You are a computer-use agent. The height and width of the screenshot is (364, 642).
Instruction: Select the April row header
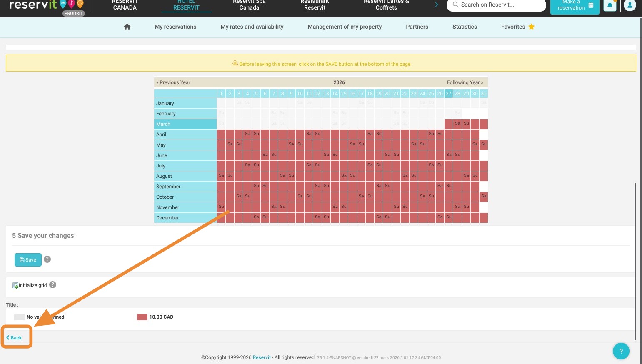click(185, 135)
